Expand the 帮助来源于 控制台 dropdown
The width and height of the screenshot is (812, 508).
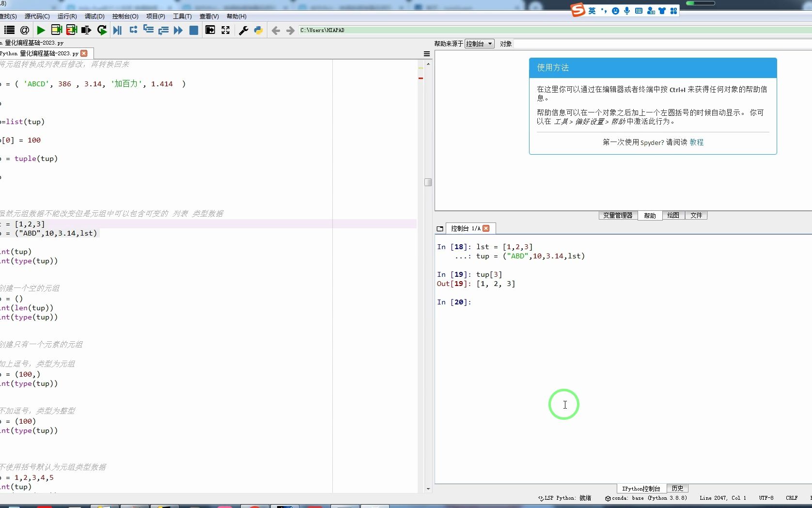479,44
